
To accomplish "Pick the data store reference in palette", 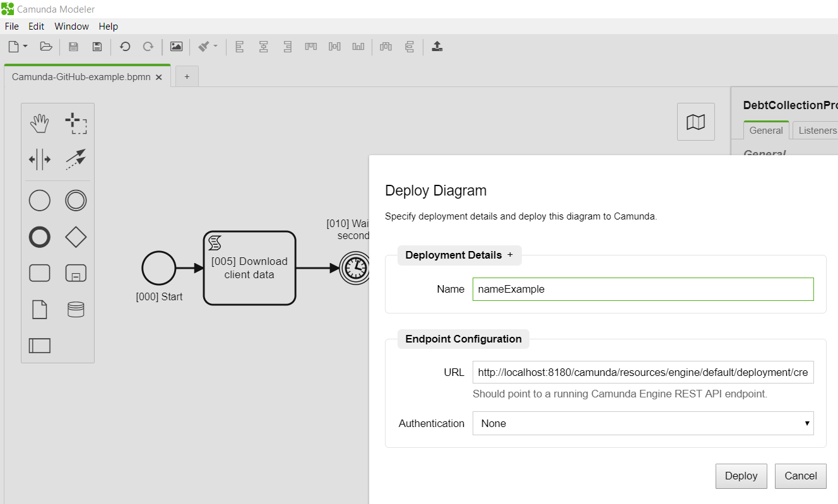I will [76, 310].
